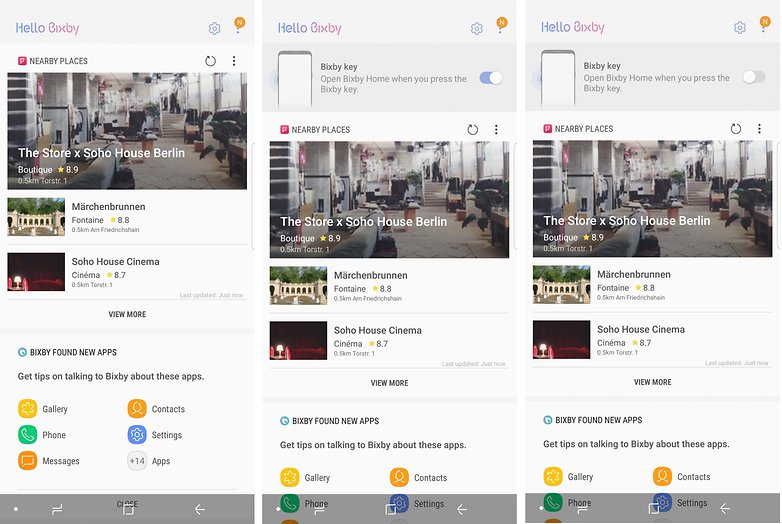This screenshot has width=782, height=524.
Task: Open Nearby Places three-dot menu in left screen
Action: coord(234,61)
